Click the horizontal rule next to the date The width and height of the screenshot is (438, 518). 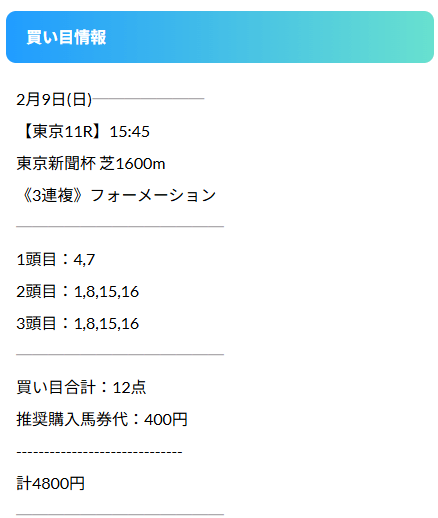[148, 99]
